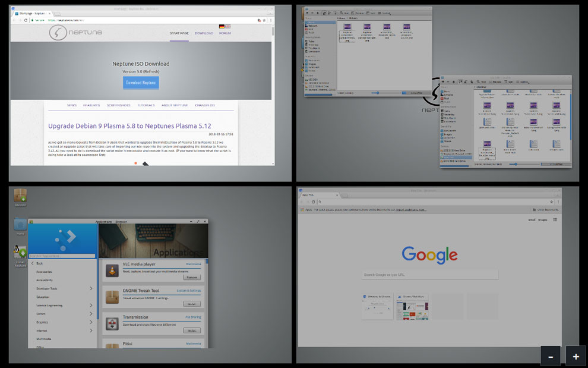Viewport: 588px width, 368px height.
Task: Expand the Science Engineering category in Discover
Action: coord(91,306)
